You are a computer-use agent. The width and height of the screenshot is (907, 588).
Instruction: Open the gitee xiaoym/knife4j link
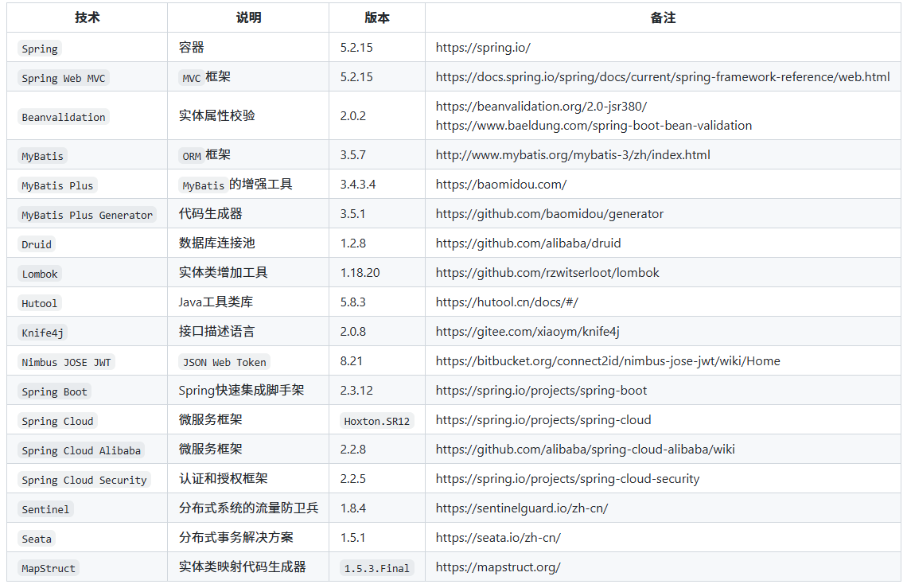(x=527, y=333)
